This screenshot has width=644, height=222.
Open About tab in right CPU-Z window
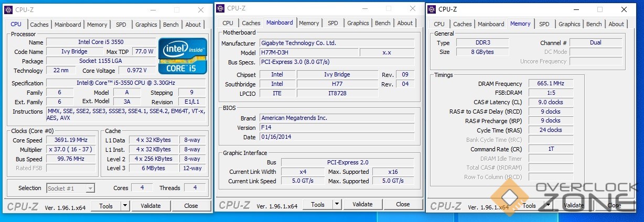(x=616, y=24)
